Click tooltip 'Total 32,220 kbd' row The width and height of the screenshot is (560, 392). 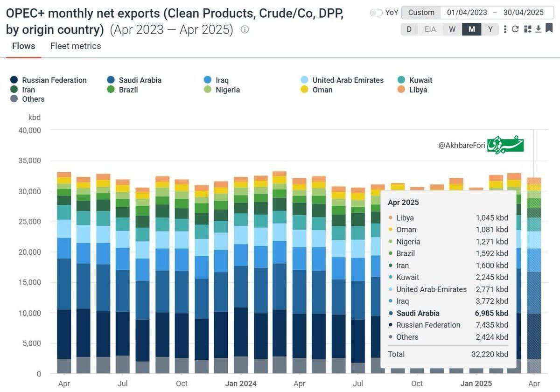coord(448,354)
